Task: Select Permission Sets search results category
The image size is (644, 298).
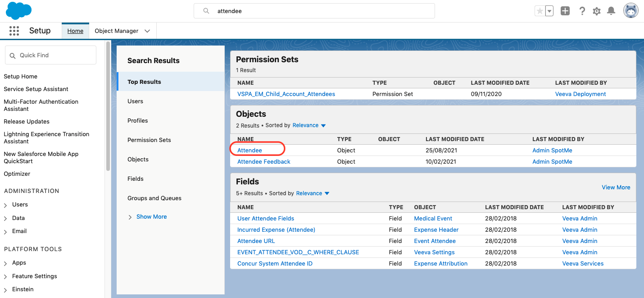Action: 149,140
